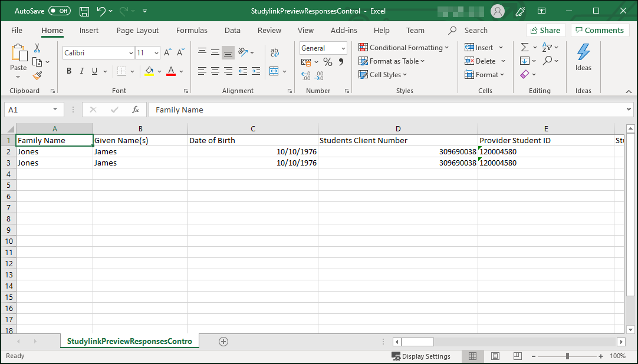The width and height of the screenshot is (638, 364).
Task: Apply Percent Style number format
Action: 328,61
